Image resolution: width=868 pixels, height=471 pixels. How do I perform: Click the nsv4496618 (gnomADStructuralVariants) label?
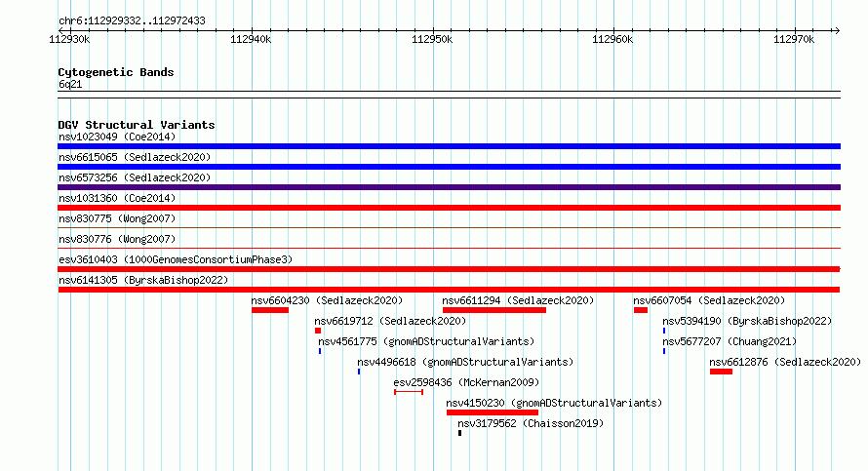coord(465,362)
